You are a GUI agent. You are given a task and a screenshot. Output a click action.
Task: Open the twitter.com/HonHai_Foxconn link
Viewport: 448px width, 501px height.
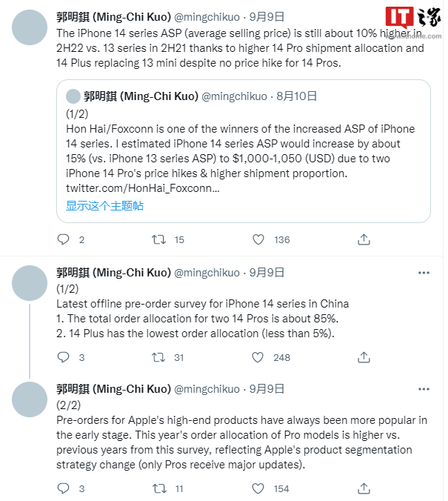pyautogui.click(x=142, y=188)
